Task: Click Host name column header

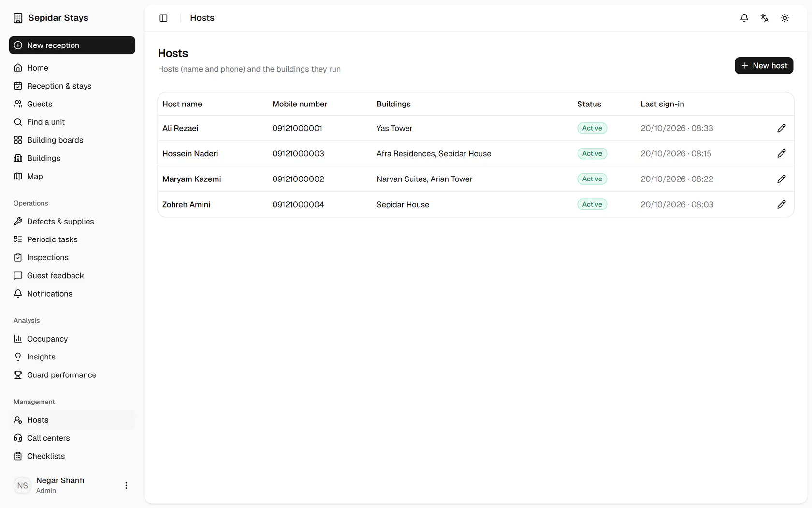Action: click(182, 104)
